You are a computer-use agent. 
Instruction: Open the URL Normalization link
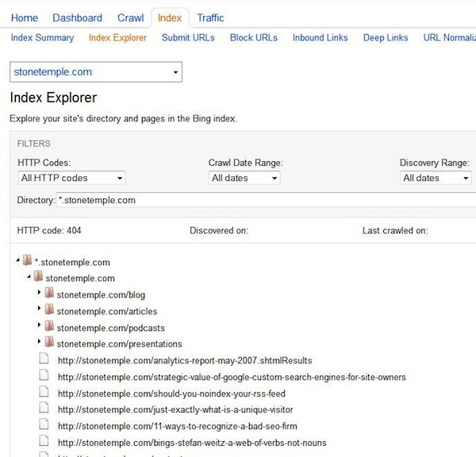[450, 37]
